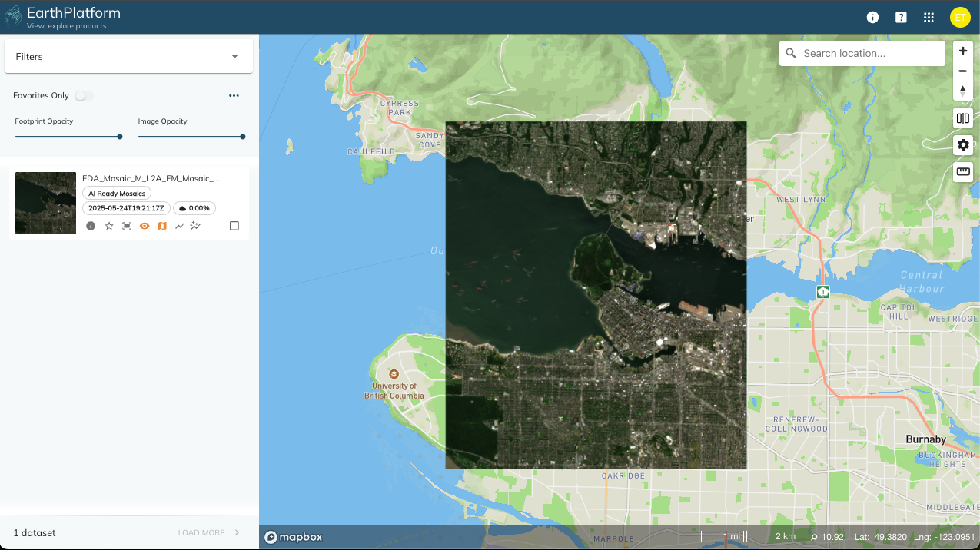Open the dataset info icon in the card
This screenshot has height=550, width=980.
91,226
